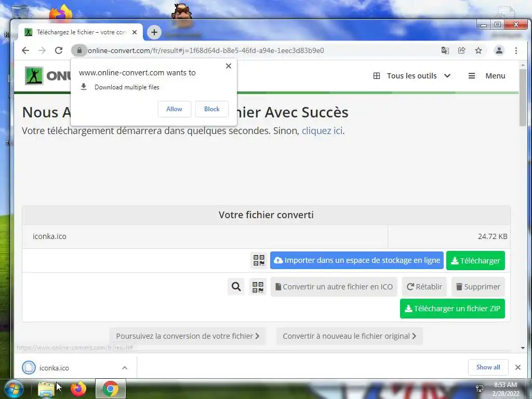This screenshot has height=399, width=532.
Task: Open the Windows Start menu
Action: coord(13,389)
